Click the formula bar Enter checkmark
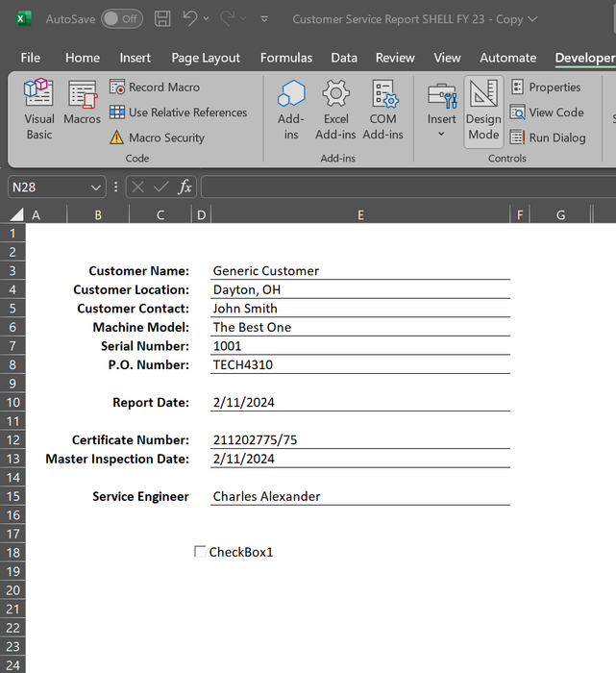Viewport: 616px width, 673px height. point(160,187)
